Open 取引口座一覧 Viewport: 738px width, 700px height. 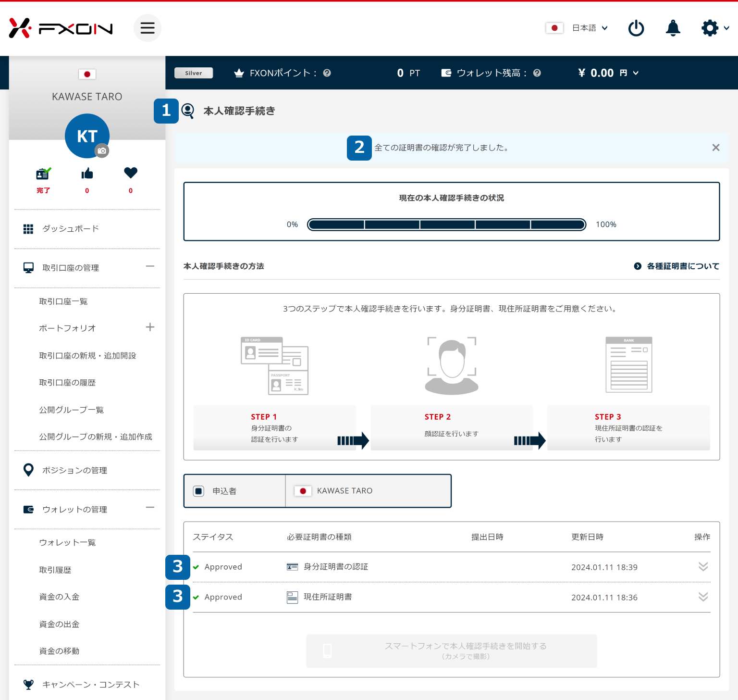point(63,301)
